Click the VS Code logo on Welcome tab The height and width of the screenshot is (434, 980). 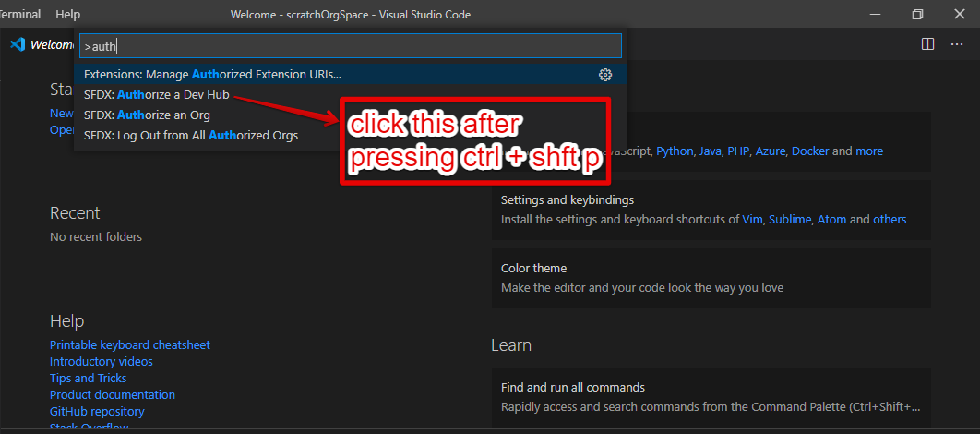tap(18, 44)
